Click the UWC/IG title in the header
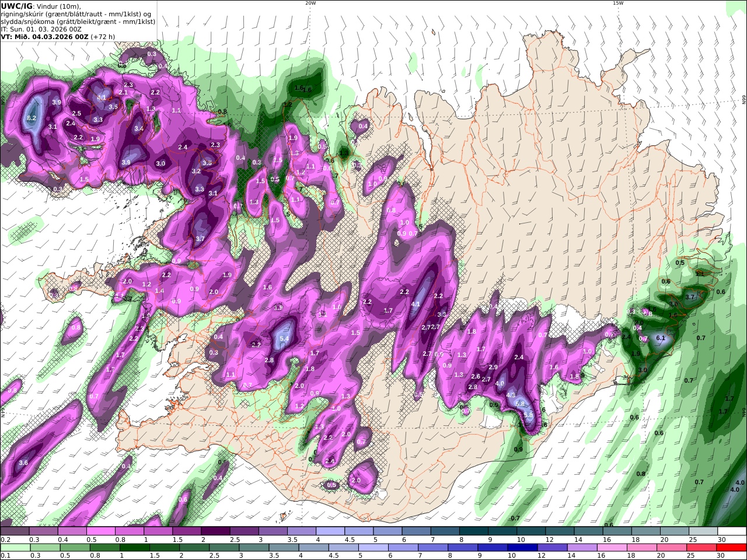 click(17, 6)
